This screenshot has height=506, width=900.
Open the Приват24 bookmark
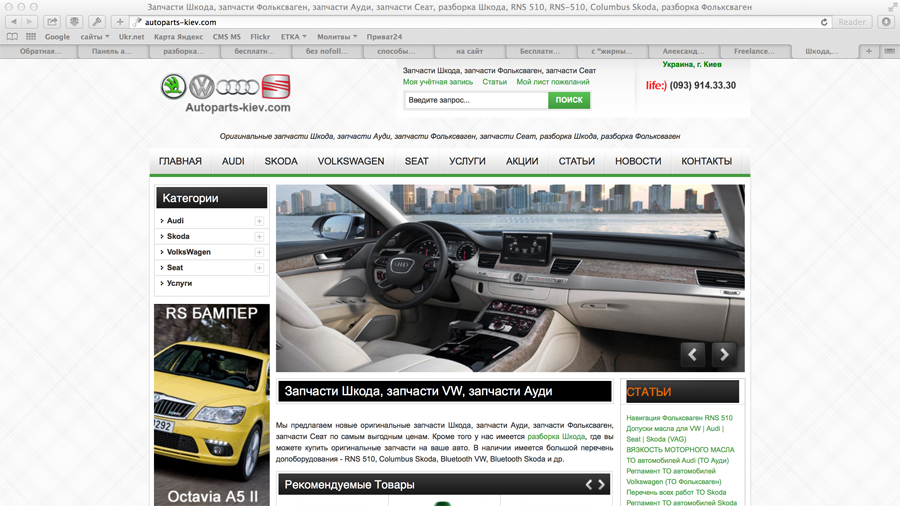pos(384,37)
